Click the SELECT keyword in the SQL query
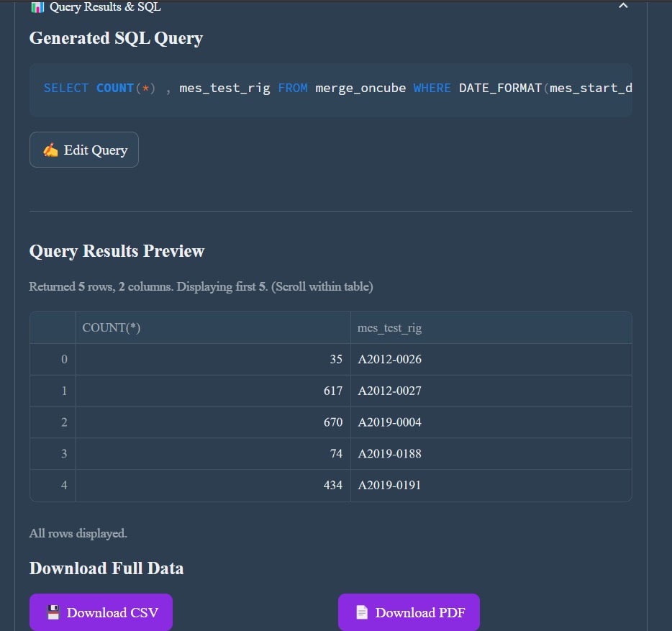 coord(65,88)
